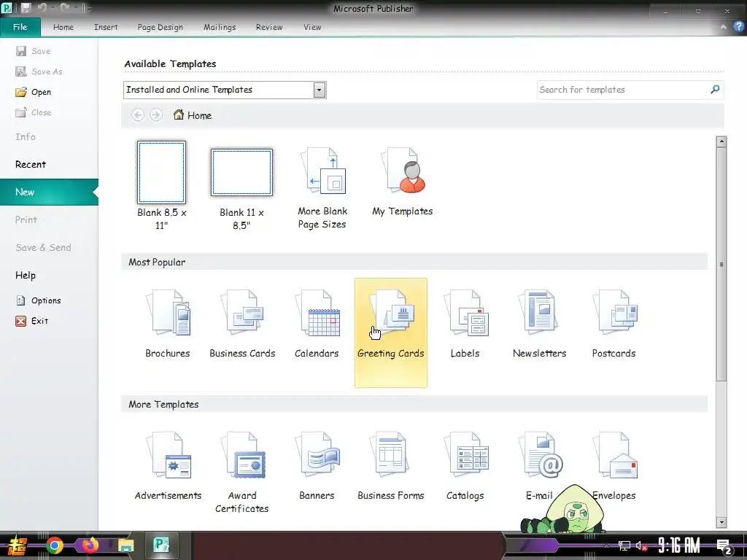Open the File tab
This screenshot has width=747, height=560.
20,27
